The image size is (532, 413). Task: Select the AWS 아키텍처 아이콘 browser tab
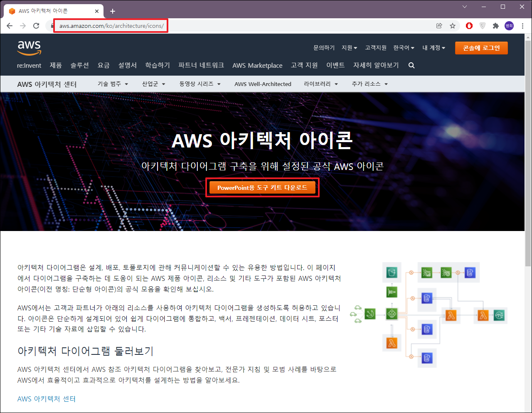pyautogui.click(x=53, y=11)
